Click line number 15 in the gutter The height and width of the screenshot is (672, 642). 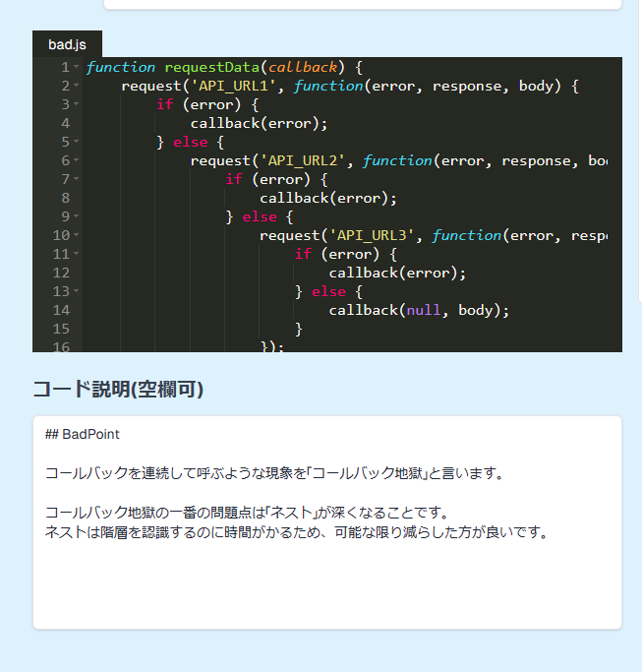[61, 329]
